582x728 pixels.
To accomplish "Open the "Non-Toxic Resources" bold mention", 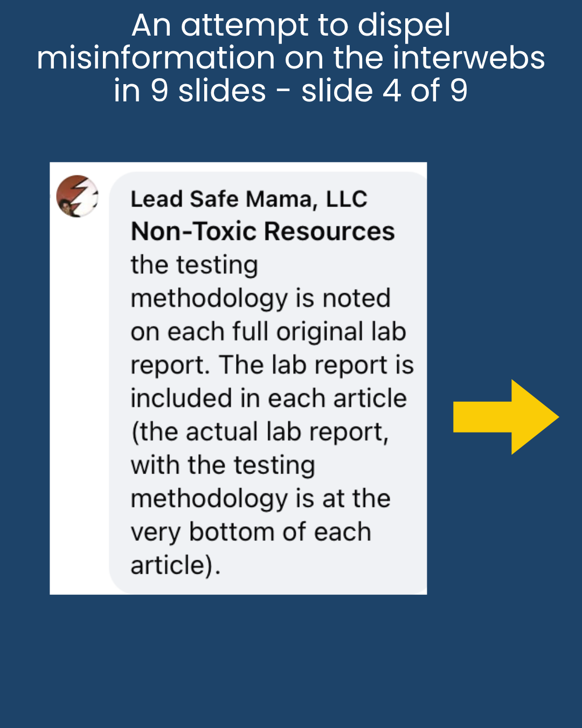I will [x=262, y=231].
